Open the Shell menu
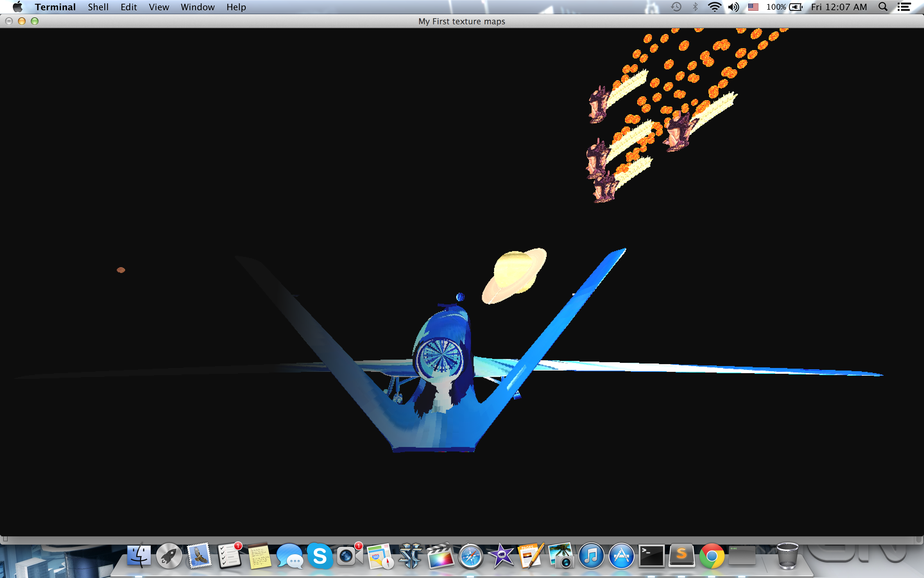 (98, 7)
